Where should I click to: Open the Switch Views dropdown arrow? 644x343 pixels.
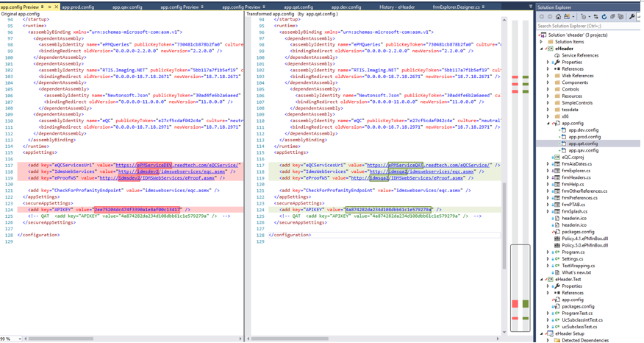point(573,16)
